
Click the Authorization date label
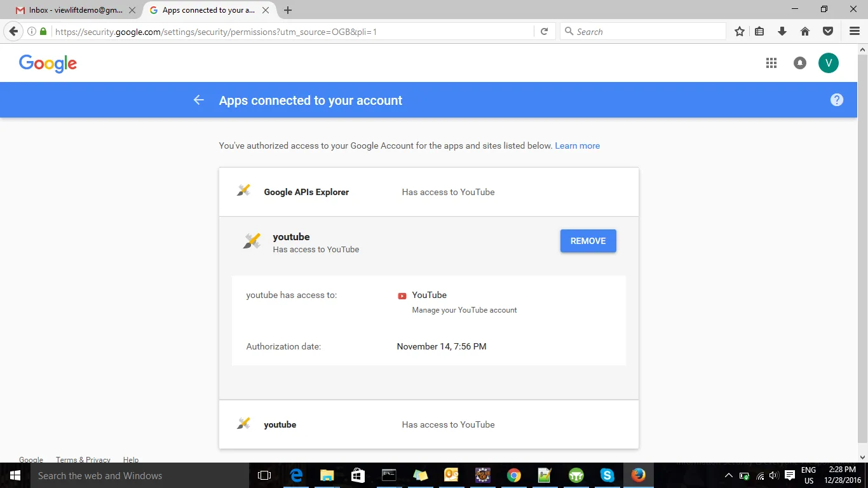tap(283, 346)
